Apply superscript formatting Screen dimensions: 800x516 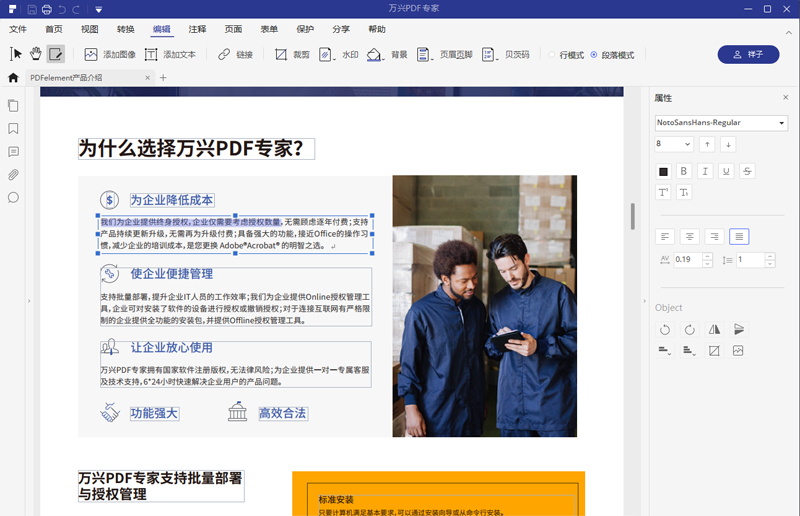[663, 192]
